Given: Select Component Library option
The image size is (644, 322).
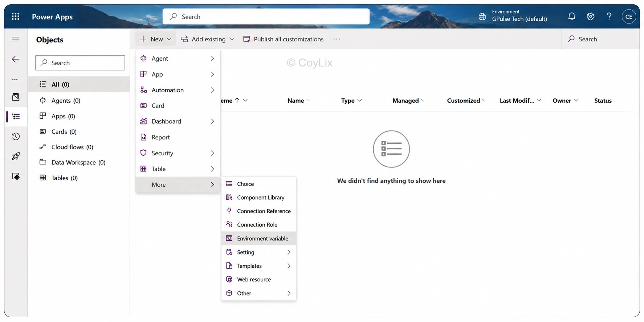Looking at the screenshot, I should coord(259,197).
